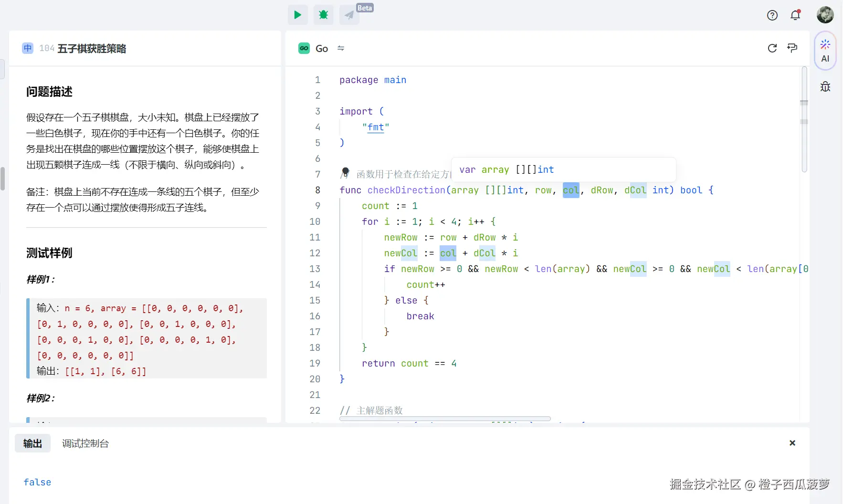Click the 'for i := 1' loop line
Image resolution: width=843 pixels, height=504 pixels.
(429, 221)
